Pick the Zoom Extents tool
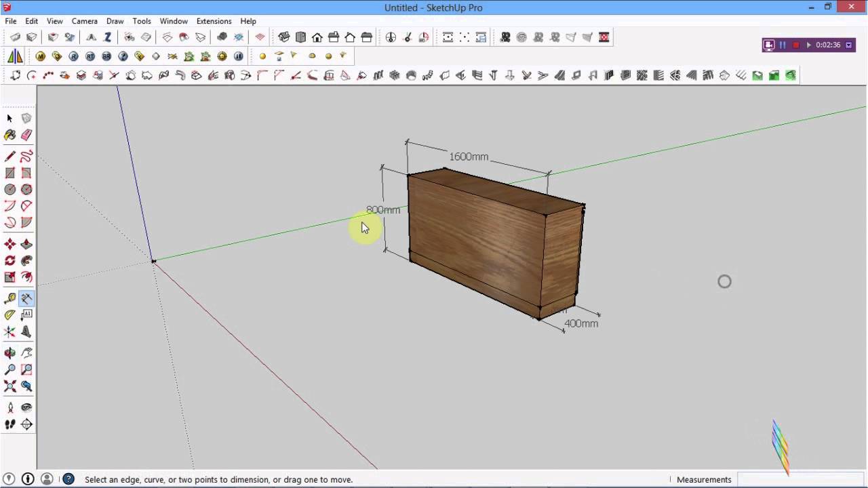This screenshot has width=868, height=488. [10, 386]
